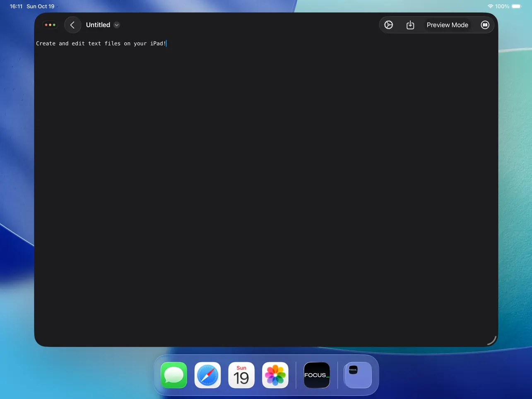Navigate back using the left chevron
This screenshot has height=399, width=532.
pos(72,24)
